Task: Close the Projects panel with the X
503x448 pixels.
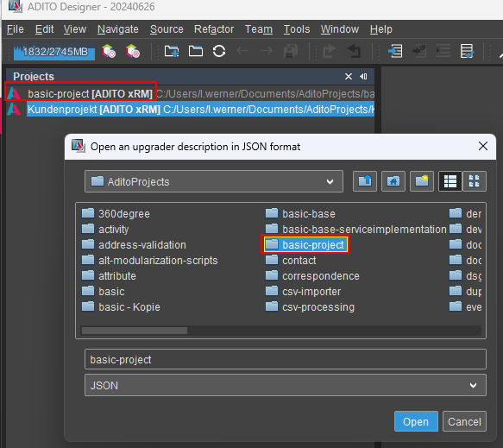Action: point(349,76)
